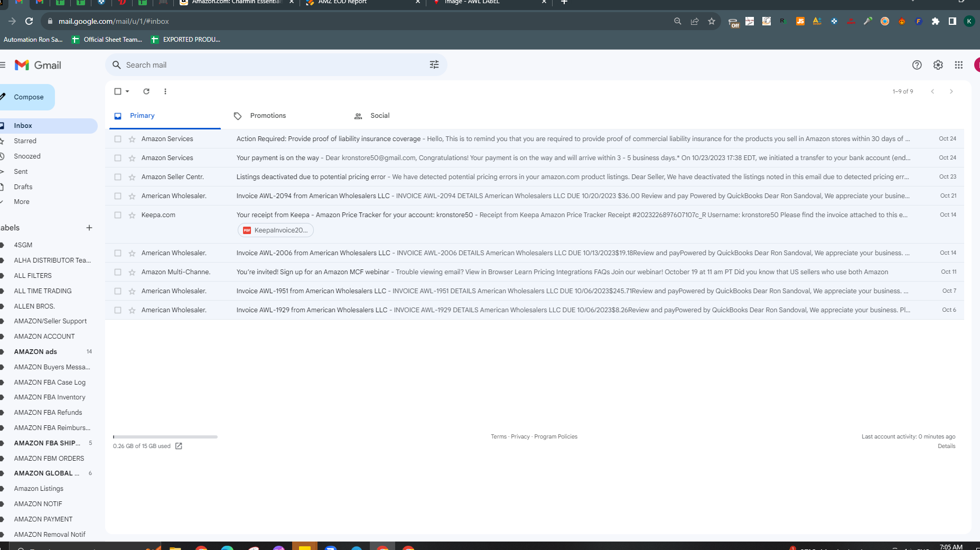Viewport: 980px width, 550px height.
Task: Open the AMAZON FBA Case Log label
Action: [50, 383]
